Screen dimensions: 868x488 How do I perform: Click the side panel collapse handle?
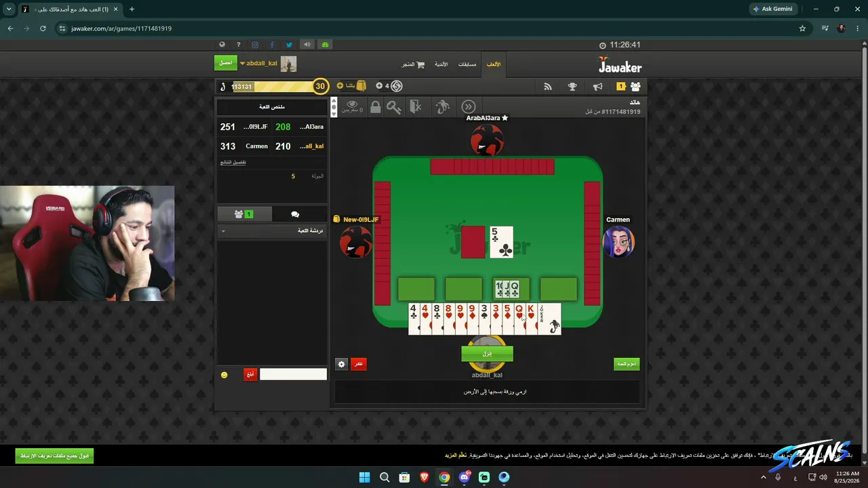click(334, 106)
